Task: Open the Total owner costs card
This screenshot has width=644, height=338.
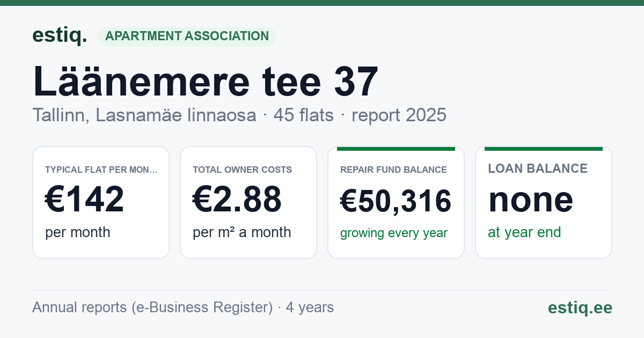Action: [248, 202]
